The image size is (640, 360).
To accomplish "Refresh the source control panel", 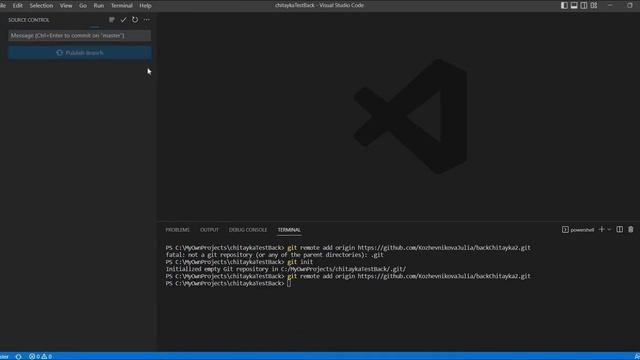I will point(135,20).
